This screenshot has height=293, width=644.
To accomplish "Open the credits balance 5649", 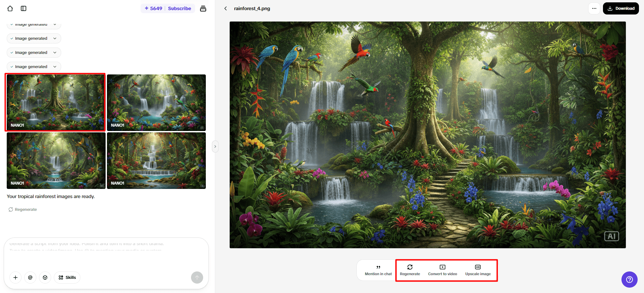I will pyautogui.click(x=154, y=8).
